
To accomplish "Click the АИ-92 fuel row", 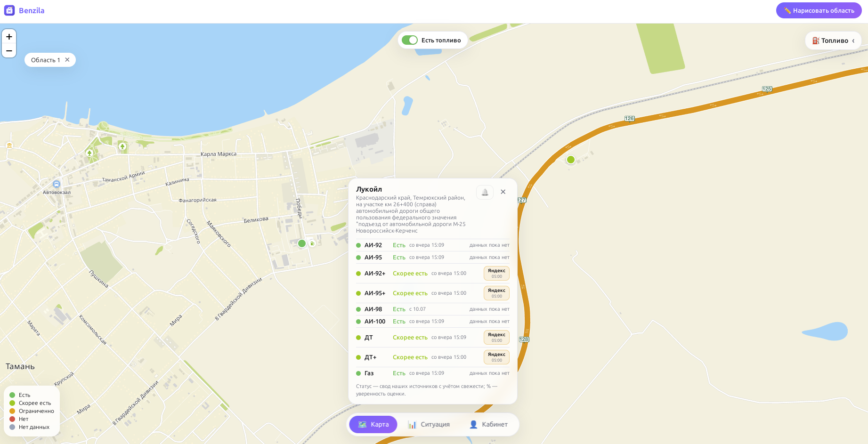I will (x=433, y=245).
